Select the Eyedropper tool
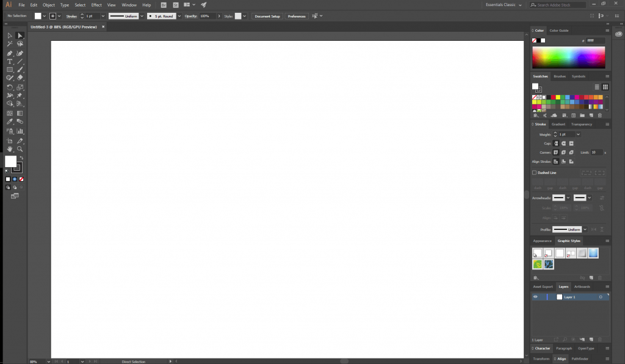625x364 pixels. click(x=9, y=120)
